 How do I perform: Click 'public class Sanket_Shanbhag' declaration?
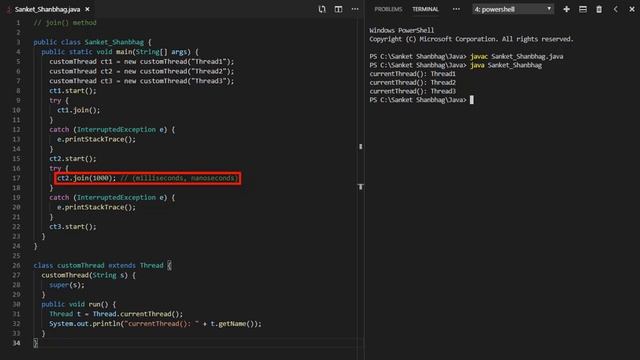(92, 42)
